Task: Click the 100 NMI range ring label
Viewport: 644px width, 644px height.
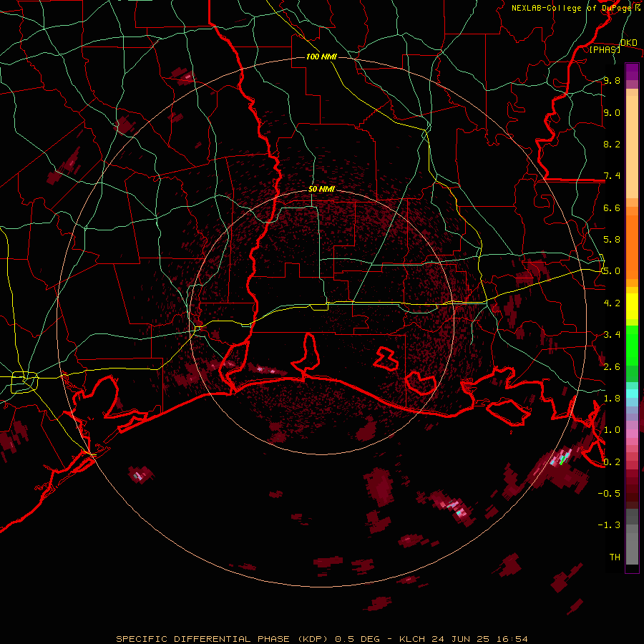Action: click(x=321, y=57)
